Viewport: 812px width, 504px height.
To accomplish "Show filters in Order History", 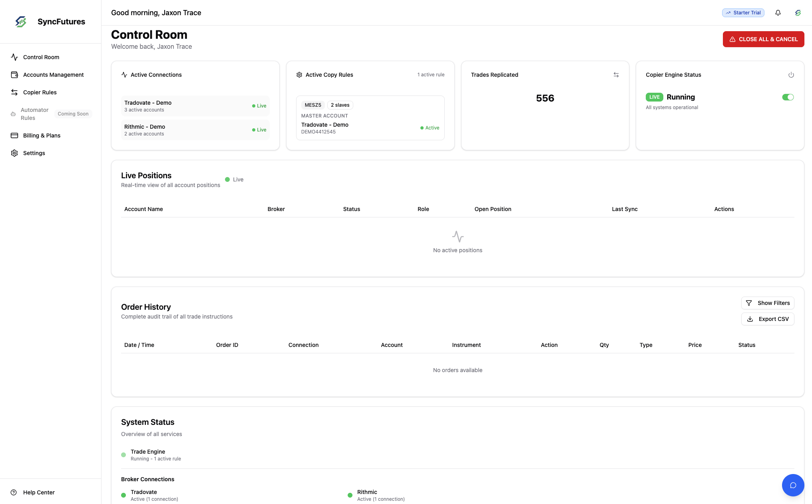I will point(767,303).
